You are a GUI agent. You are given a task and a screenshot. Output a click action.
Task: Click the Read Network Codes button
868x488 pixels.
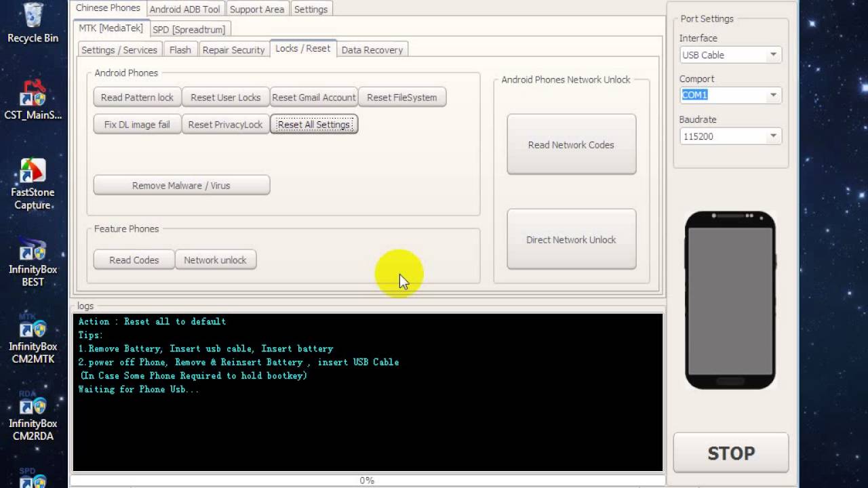(x=571, y=144)
